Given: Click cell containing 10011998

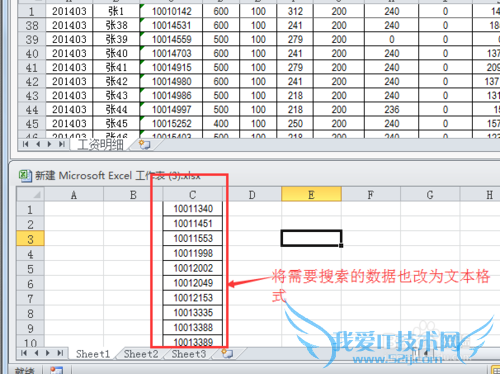Looking at the screenshot, I should tap(193, 253).
